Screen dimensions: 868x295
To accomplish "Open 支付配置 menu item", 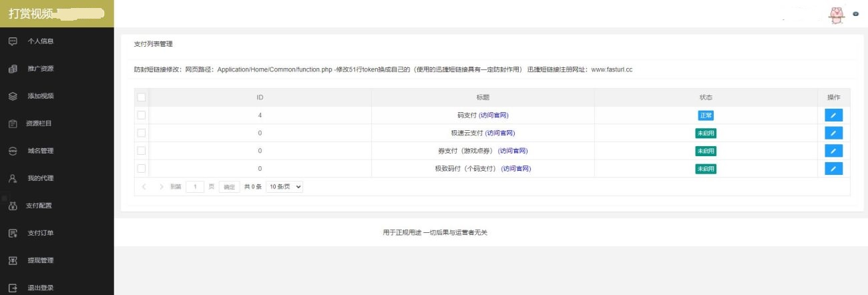I will pyautogui.click(x=57, y=206).
